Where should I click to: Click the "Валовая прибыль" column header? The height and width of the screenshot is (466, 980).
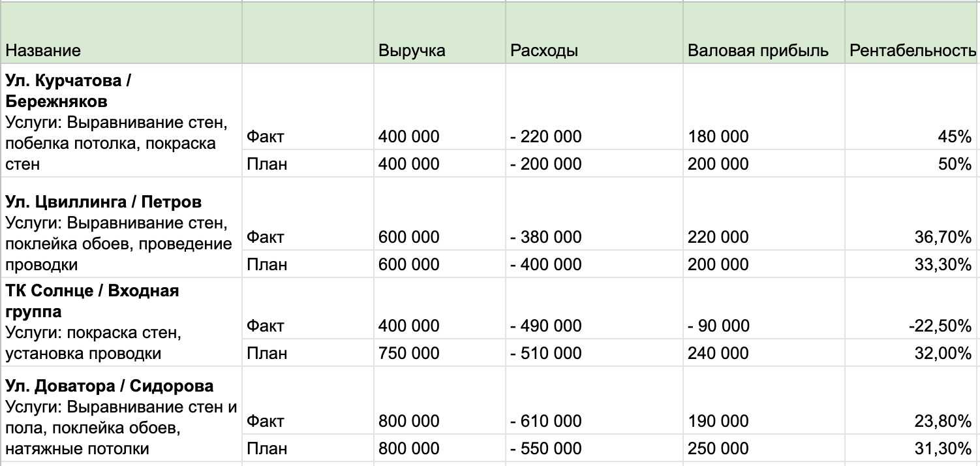tap(758, 51)
